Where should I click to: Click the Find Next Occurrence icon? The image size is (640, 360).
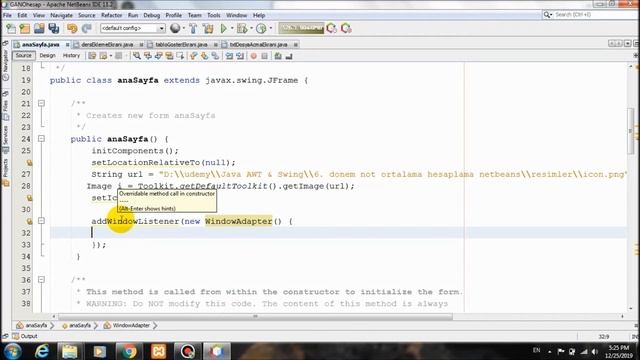158,56
